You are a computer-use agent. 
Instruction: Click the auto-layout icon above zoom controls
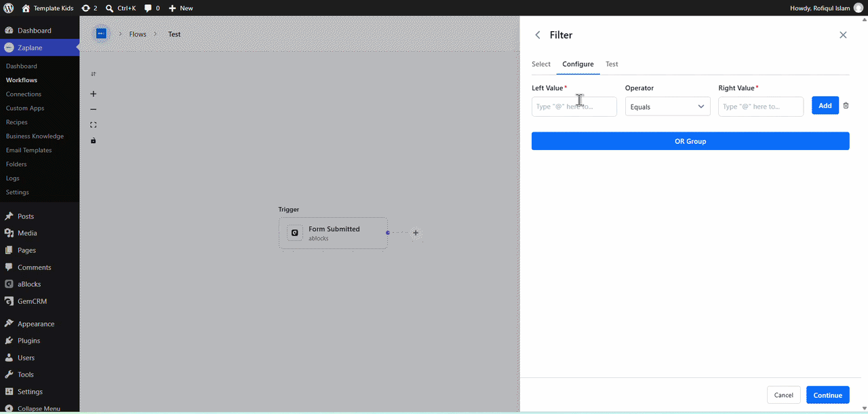tap(94, 74)
